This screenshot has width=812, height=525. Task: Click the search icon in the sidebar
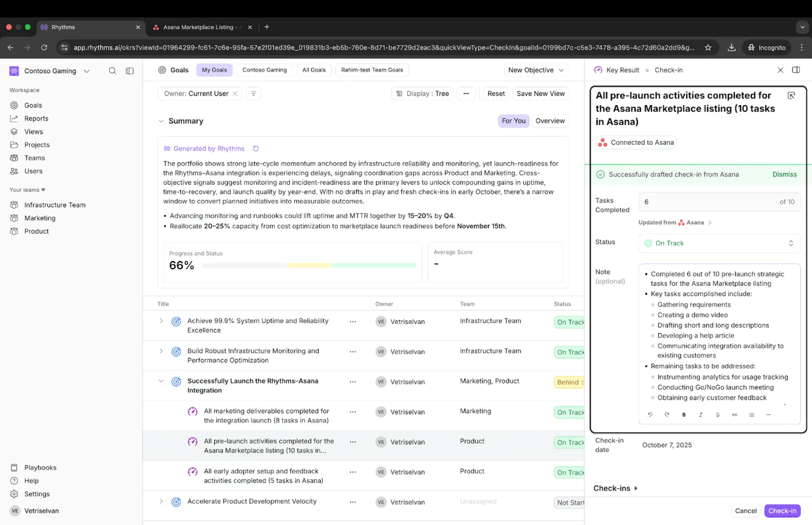[x=112, y=71]
